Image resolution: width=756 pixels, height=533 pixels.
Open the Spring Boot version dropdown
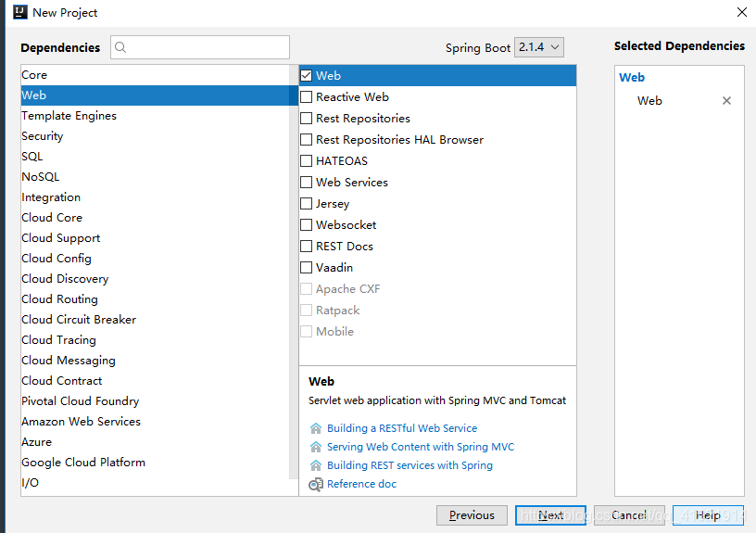pos(539,47)
